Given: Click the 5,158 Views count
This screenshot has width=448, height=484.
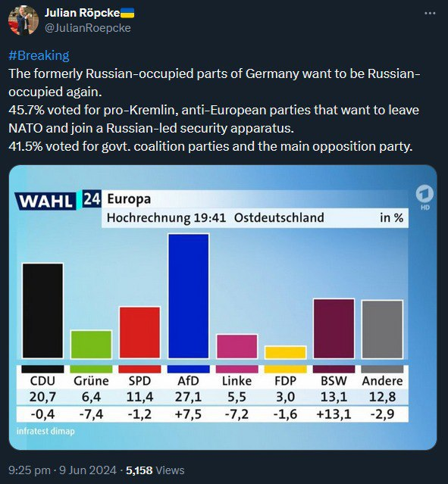Looking at the screenshot, I should (x=155, y=470).
